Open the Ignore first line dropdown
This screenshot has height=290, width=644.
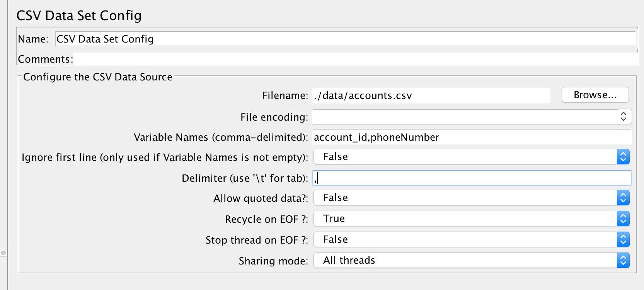coord(471,157)
